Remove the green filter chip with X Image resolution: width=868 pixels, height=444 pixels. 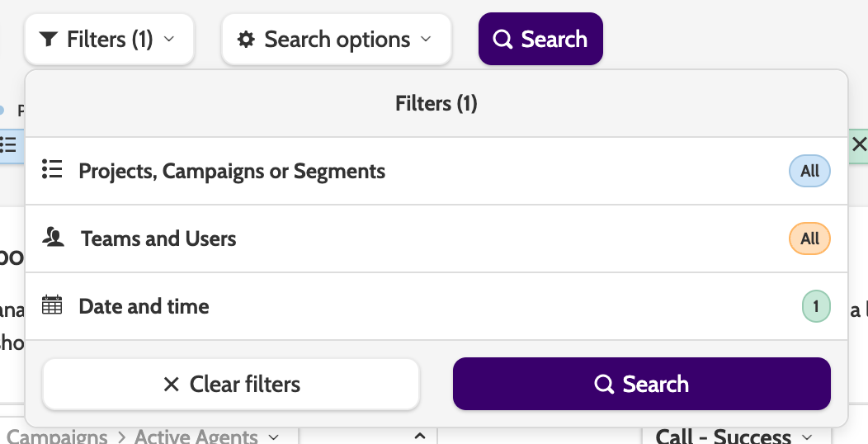pyautogui.click(x=859, y=144)
